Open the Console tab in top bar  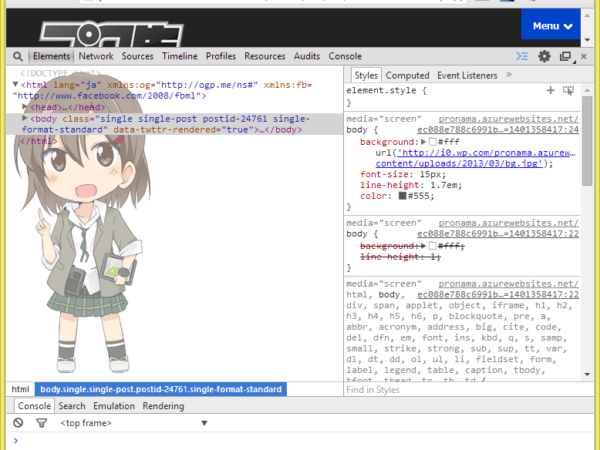[345, 56]
